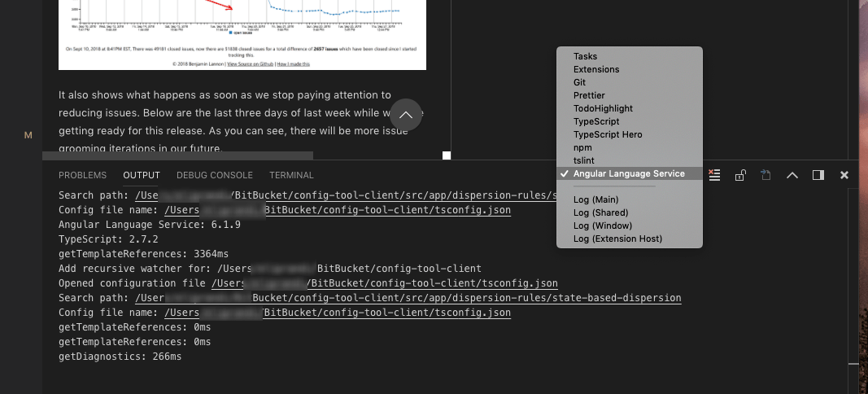Move the panel to the side
Viewport: 868px width, 394px height.
[818, 175]
